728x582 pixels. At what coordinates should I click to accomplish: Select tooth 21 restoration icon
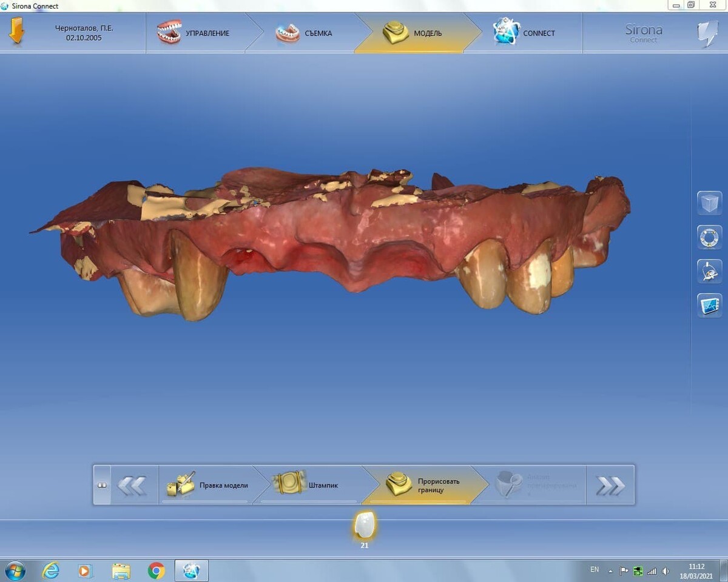tap(364, 526)
